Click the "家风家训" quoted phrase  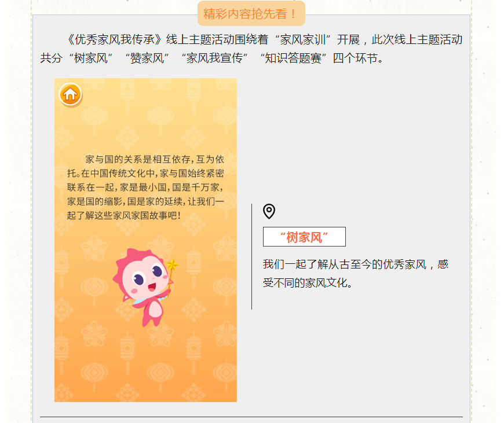[x=303, y=40]
